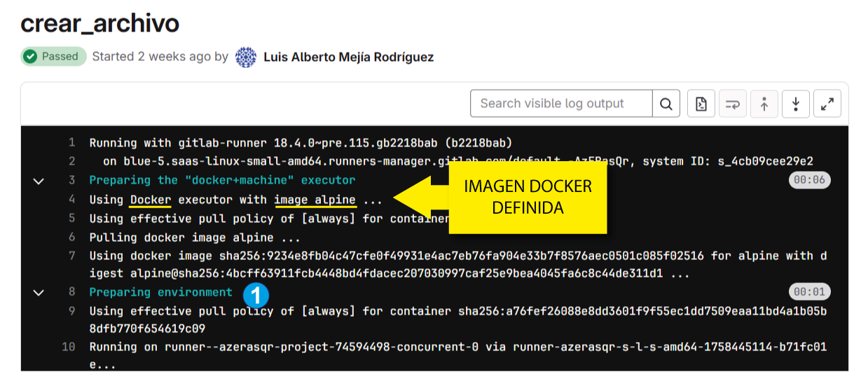Click the 00:06 duration badge
Image resolution: width=868 pixels, height=384 pixels.
point(809,181)
